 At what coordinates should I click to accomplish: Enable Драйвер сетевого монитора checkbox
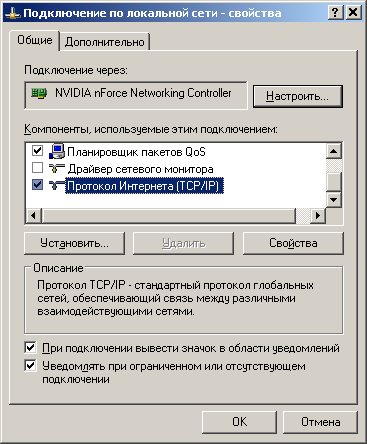click(x=37, y=168)
